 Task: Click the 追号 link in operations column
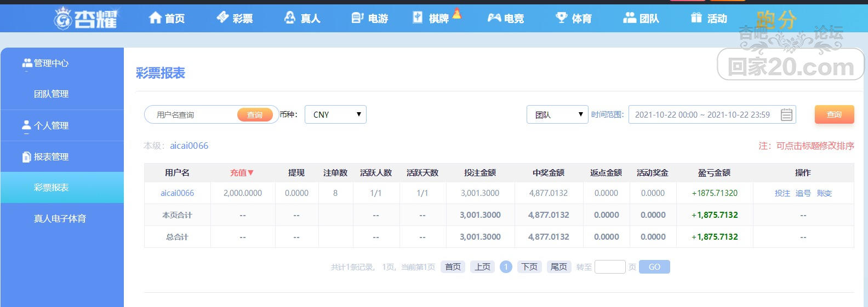(803, 193)
